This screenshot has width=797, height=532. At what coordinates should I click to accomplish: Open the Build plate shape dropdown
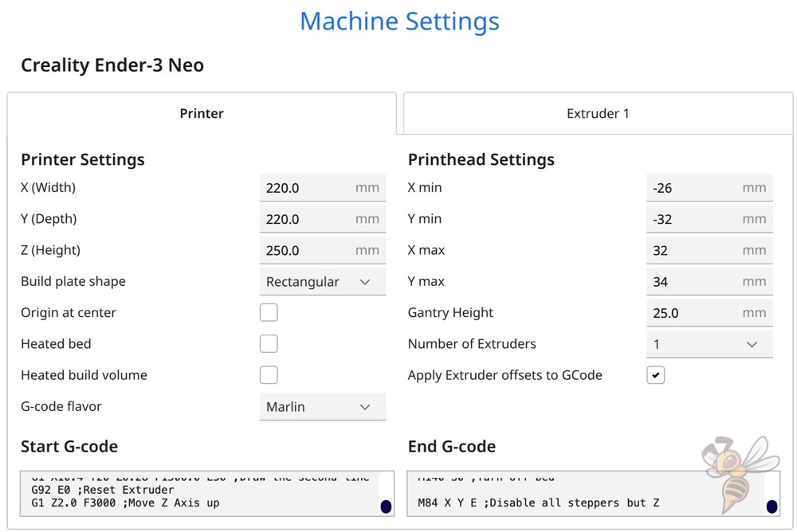[322, 281]
